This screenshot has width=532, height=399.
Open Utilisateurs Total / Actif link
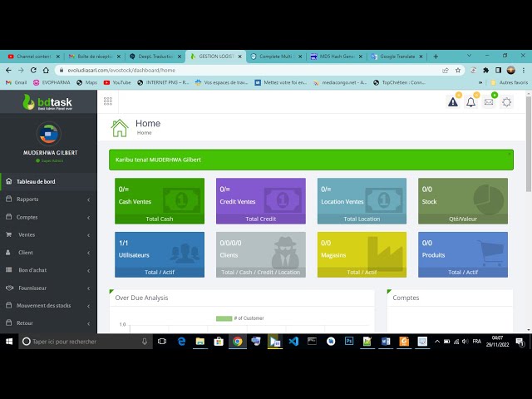pyautogui.click(x=160, y=273)
